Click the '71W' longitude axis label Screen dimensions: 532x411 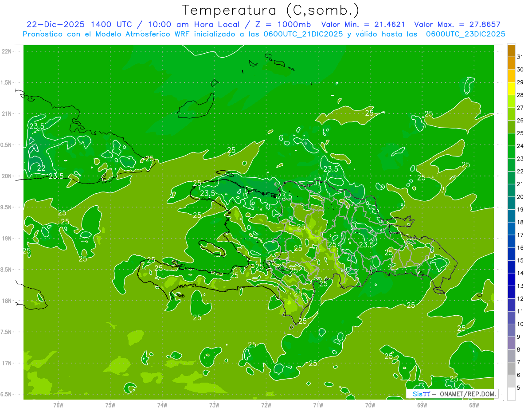tap(318, 405)
